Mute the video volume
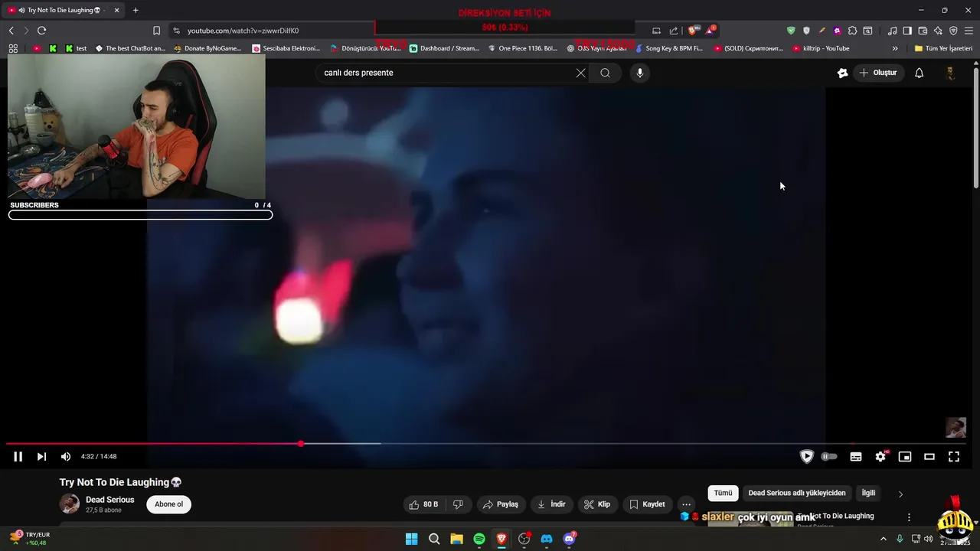The height and width of the screenshot is (551, 980). 66,457
